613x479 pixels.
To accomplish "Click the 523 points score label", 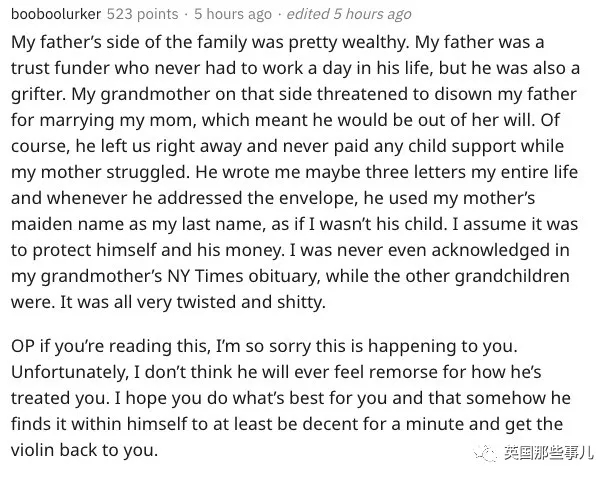I will [x=143, y=14].
